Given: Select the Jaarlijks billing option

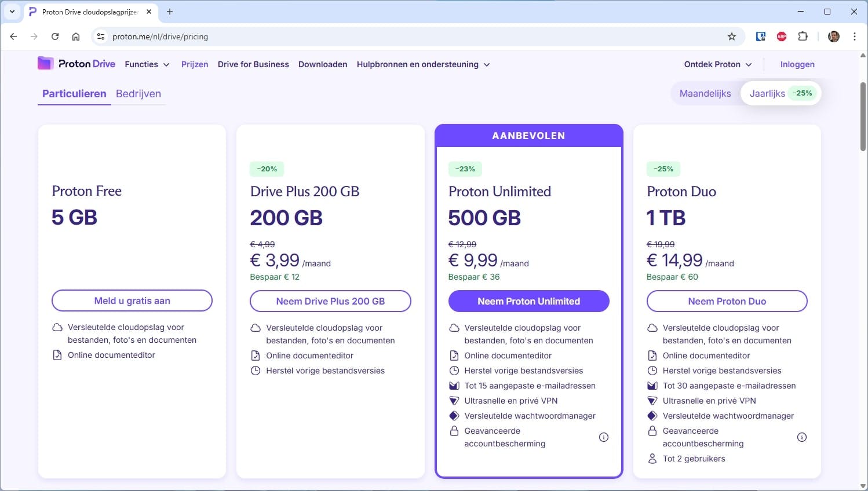Looking at the screenshot, I should coord(768,93).
